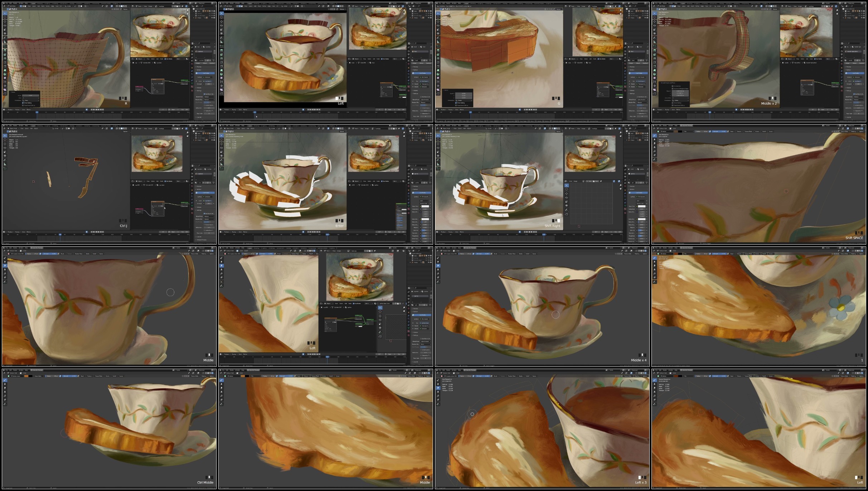Select Clone tool in the Ctrl Middle frame

[x=5, y=392]
